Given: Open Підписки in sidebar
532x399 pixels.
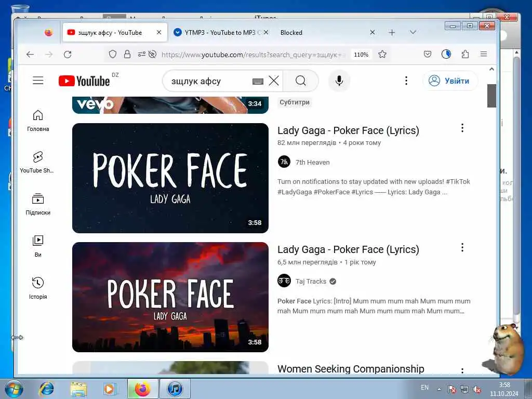Looking at the screenshot, I should click(x=38, y=204).
